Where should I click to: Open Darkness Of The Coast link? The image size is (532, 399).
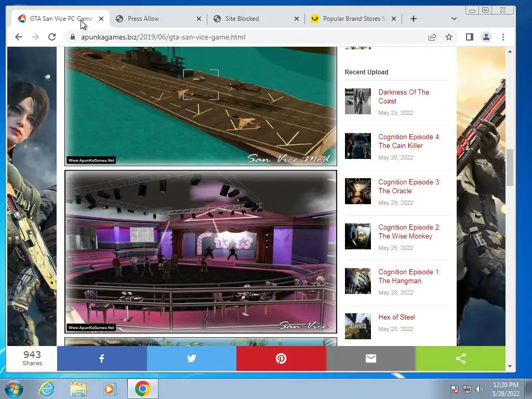(x=403, y=96)
